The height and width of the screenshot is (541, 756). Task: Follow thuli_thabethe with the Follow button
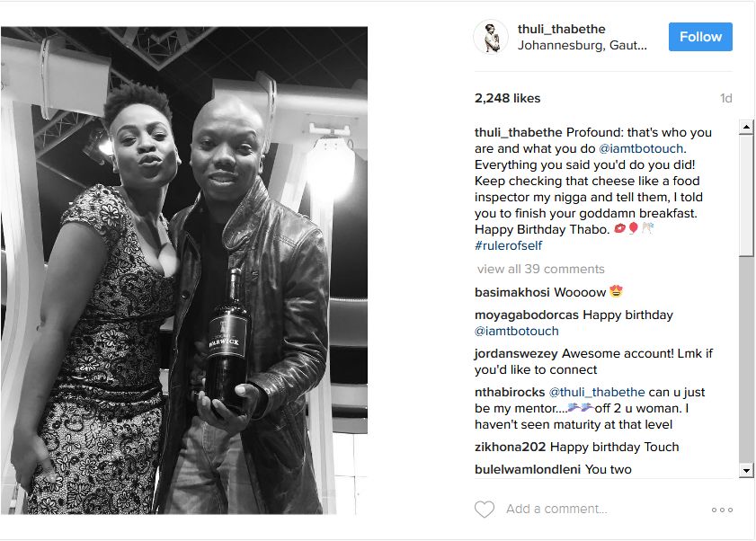click(x=700, y=37)
